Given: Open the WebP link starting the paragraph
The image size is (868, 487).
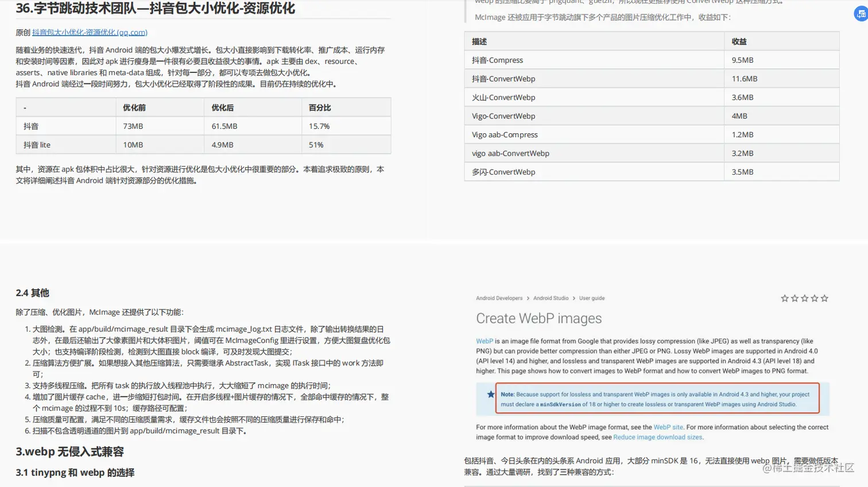Looking at the screenshot, I should tap(485, 341).
